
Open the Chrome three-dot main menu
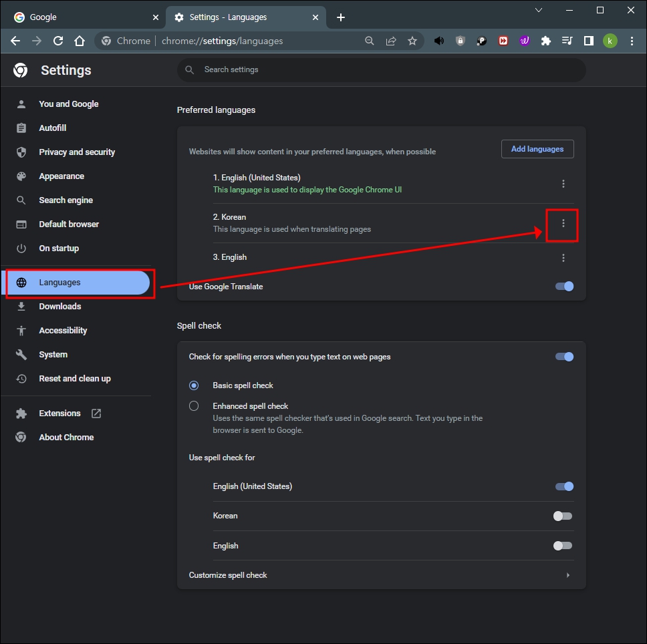[632, 41]
